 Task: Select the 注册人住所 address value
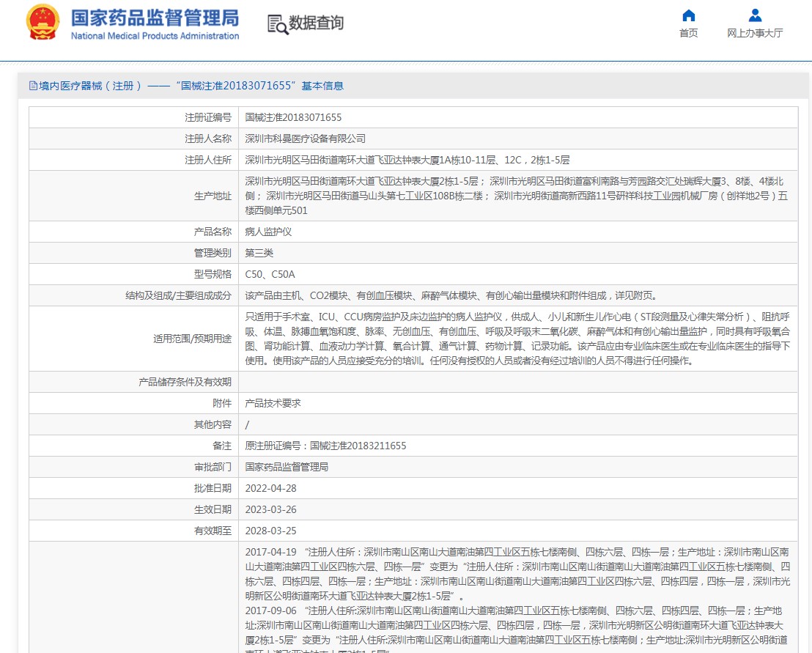point(407,160)
